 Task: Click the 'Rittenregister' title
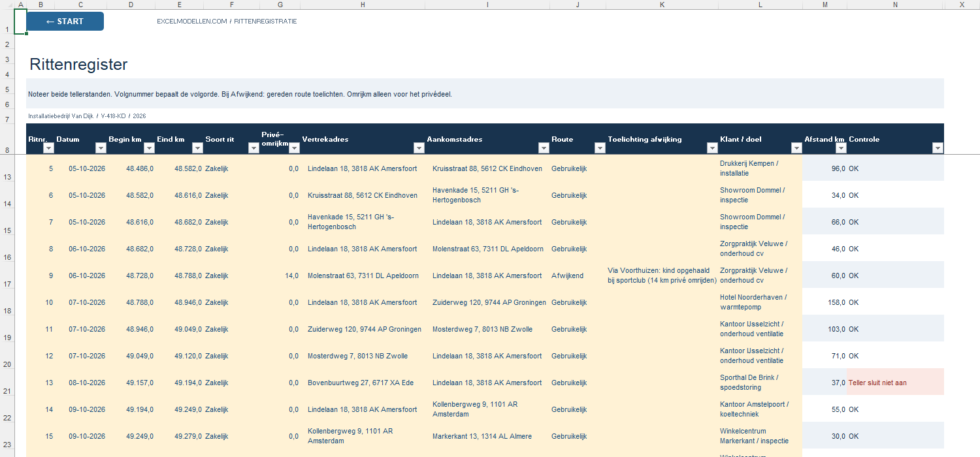point(78,65)
